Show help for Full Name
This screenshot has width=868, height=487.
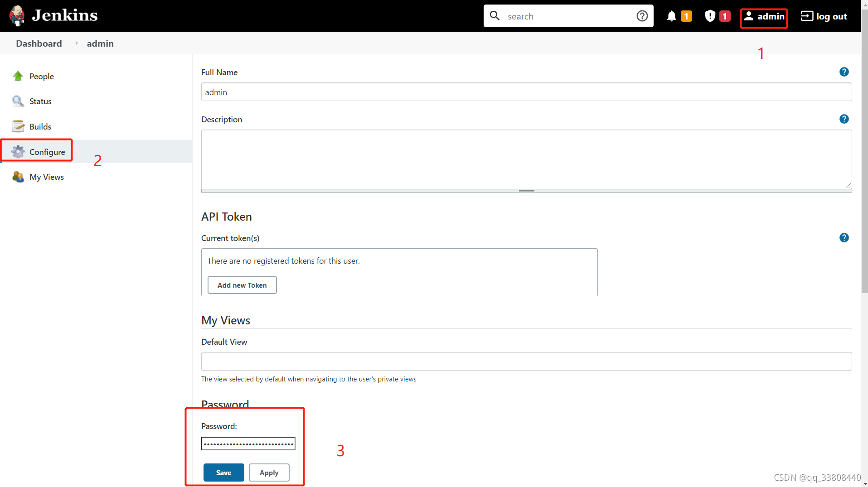click(844, 72)
